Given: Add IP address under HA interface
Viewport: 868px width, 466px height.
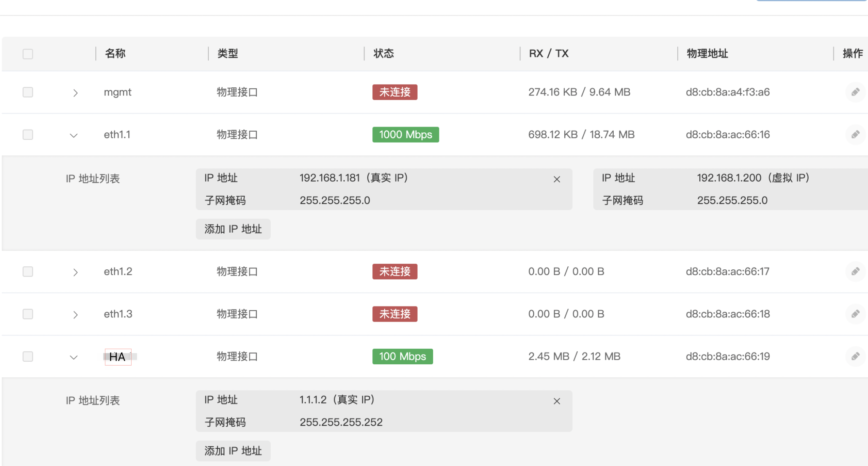Looking at the screenshot, I should pos(233,451).
